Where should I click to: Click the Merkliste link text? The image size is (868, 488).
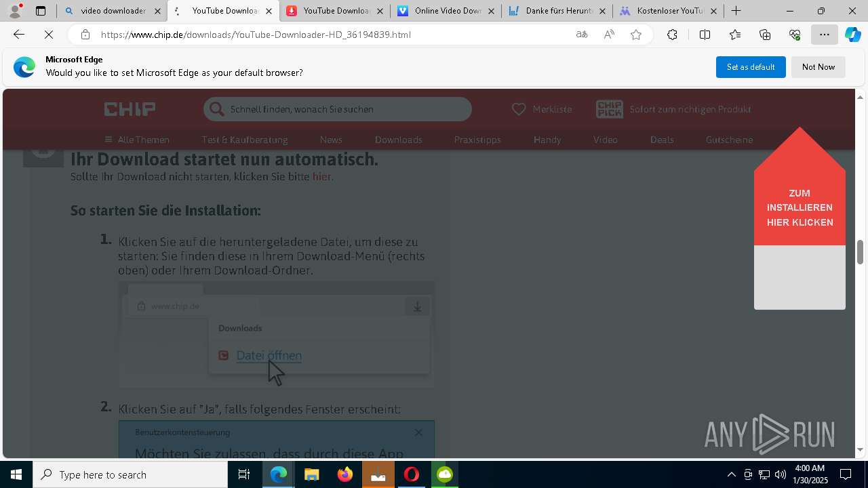pyautogui.click(x=552, y=109)
